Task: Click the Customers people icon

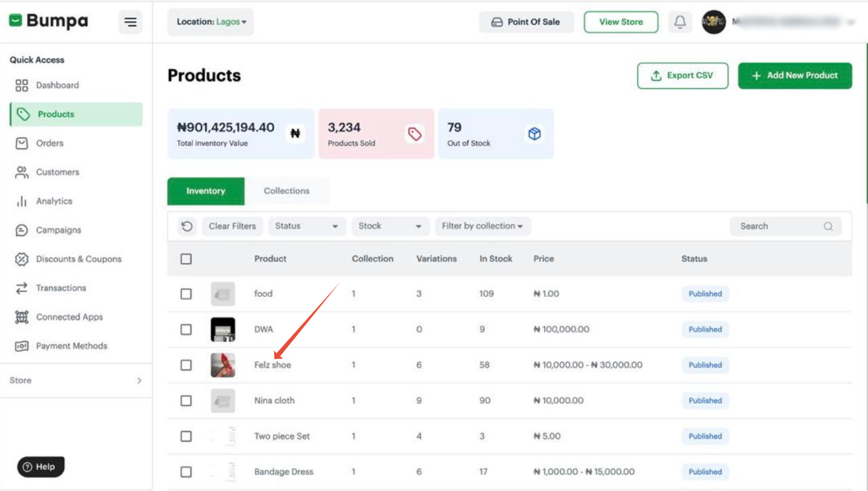Action: [x=22, y=172]
